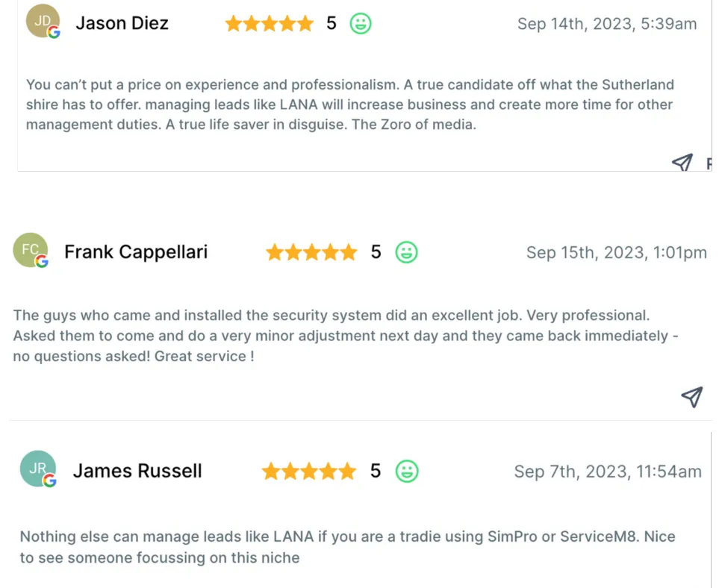Click the green smiley on Frank Cappellari's review

point(406,252)
